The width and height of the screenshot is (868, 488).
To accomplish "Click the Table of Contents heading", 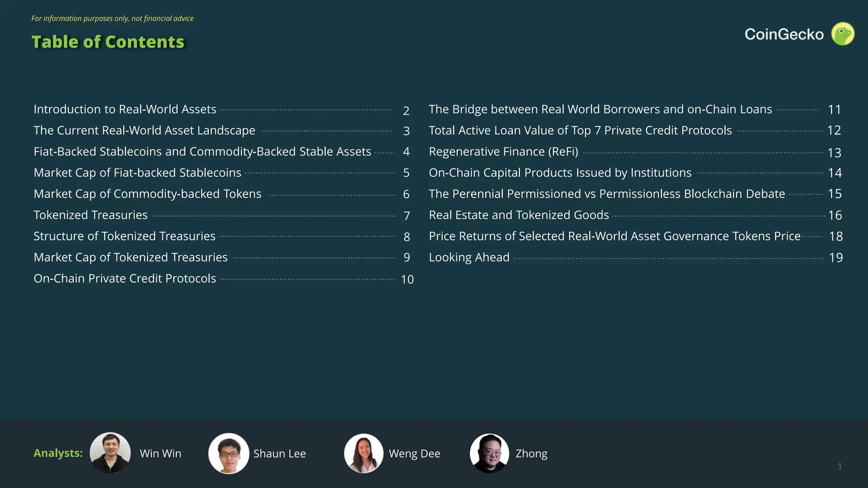I will point(108,42).
